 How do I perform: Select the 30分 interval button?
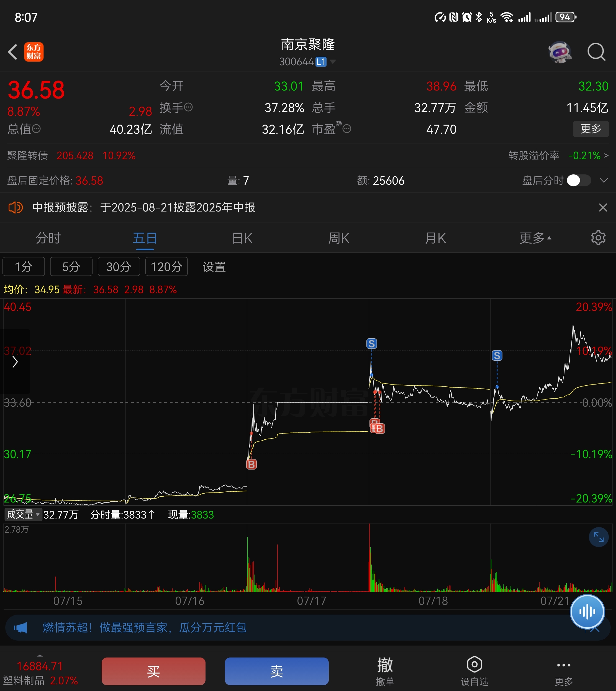119,267
